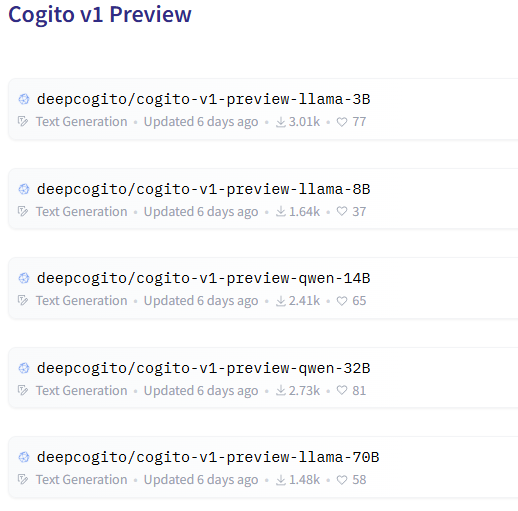Click the download icon next to 3.01k
518x511 pixels.
(281, 122)
